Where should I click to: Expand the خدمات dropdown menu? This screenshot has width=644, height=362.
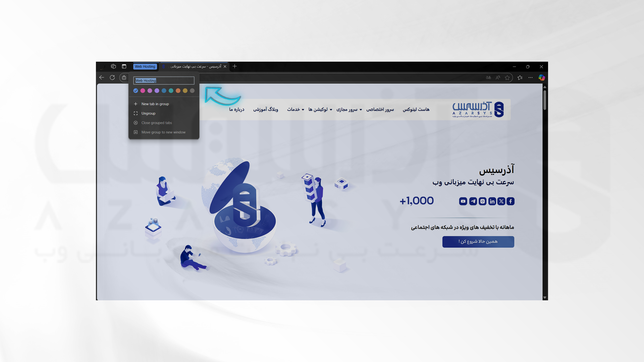294,110
